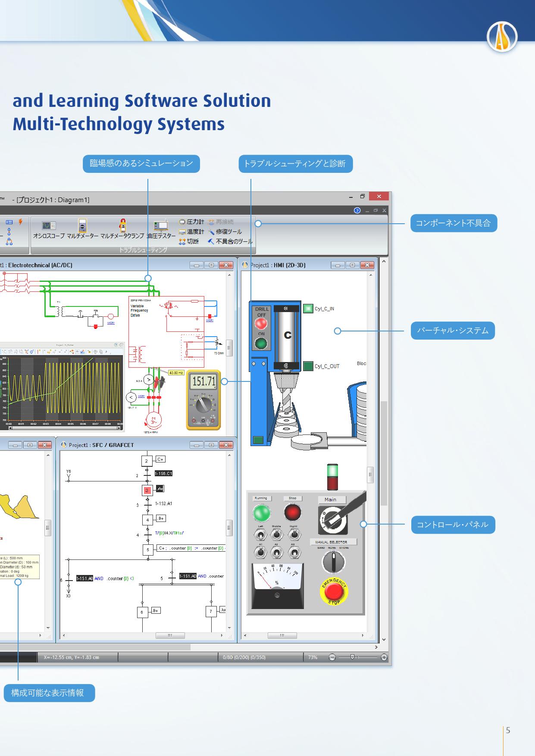Click the 圧力計 pressure gauge tool
Viewport: 535px width, 756px height.
[191, 222]
